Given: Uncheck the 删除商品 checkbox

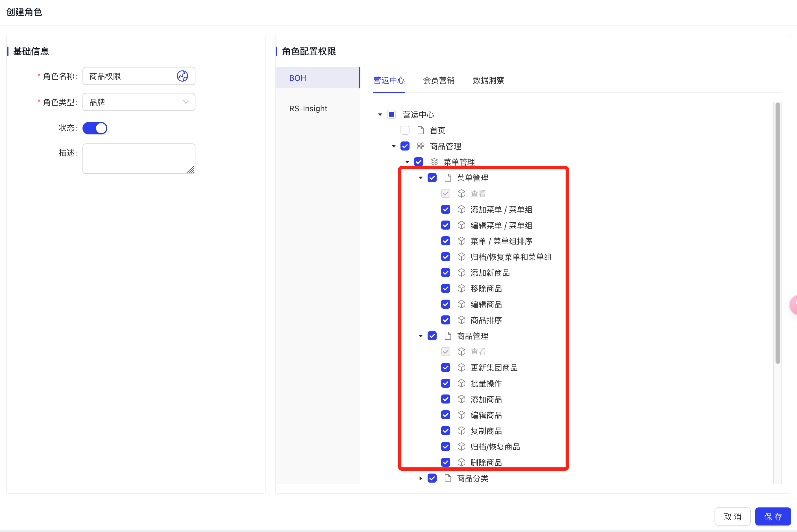Looking at the screenshot, I should [x=445, y=462].
